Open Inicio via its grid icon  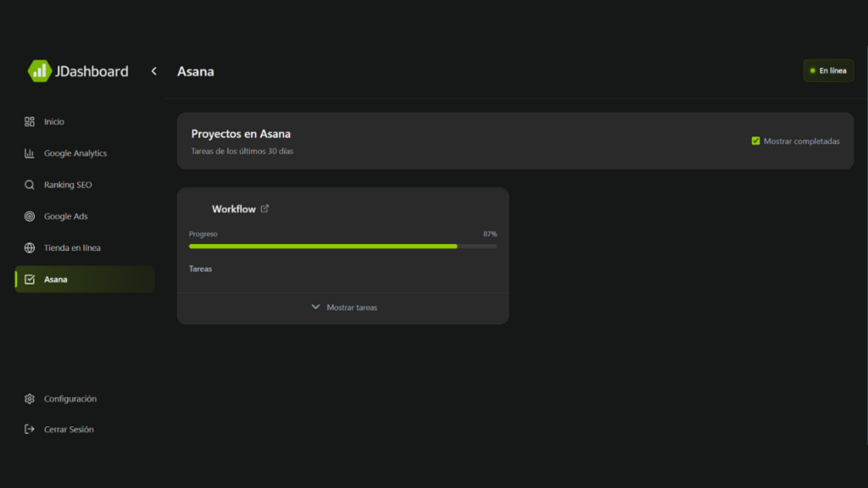[30, 122]
